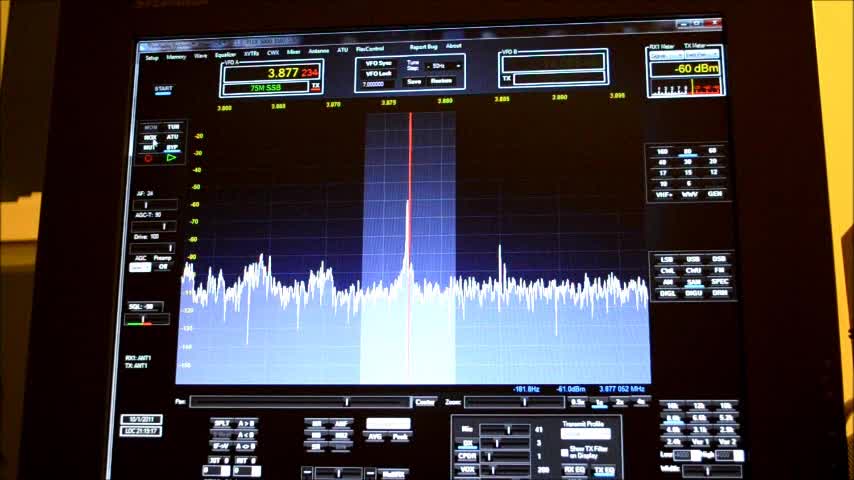The height and width of the screenshot is (480, 854).
Task: Open the Transmit Profile dropdown
Action: click(585, 434)
